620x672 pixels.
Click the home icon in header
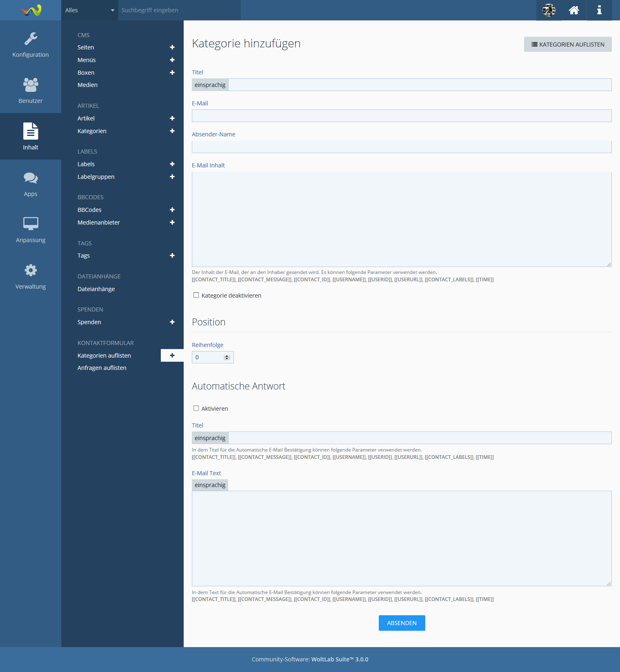(x=574, y=10)
